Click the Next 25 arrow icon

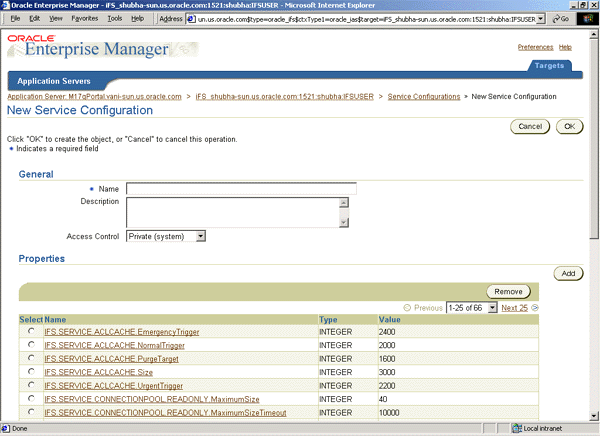535,308
